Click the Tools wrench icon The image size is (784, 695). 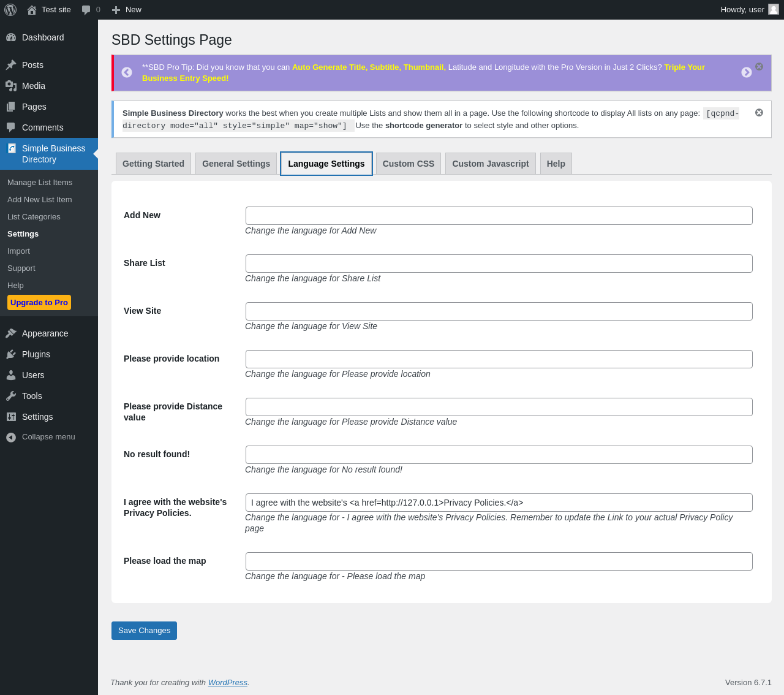[11, 396]
